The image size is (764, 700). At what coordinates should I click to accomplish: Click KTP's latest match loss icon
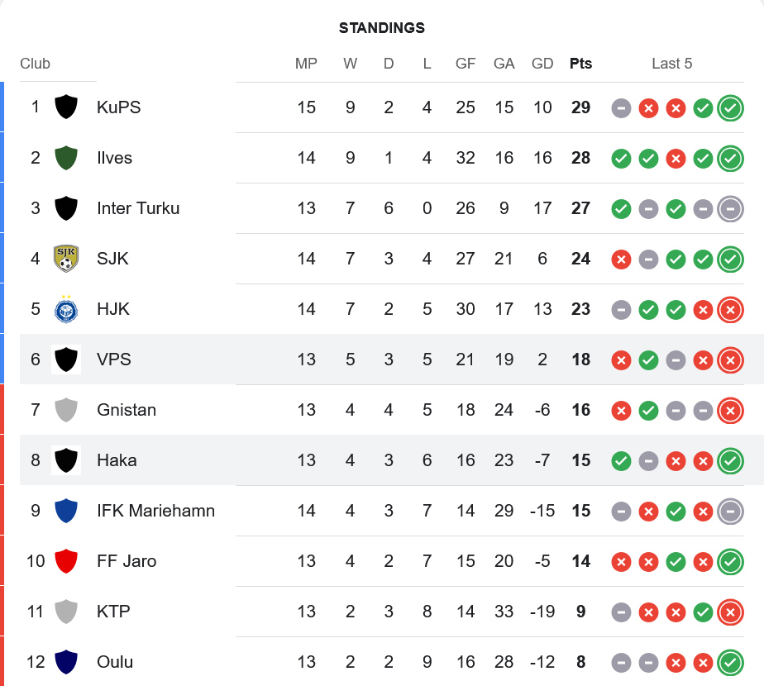click(730, 612)
